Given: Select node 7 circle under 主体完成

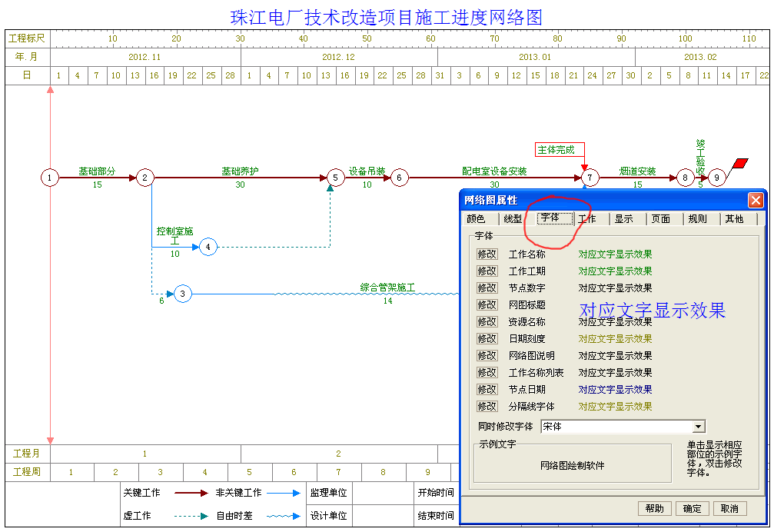Looking at the screenshot, I should pyautogui.click(x=590, y=178).
